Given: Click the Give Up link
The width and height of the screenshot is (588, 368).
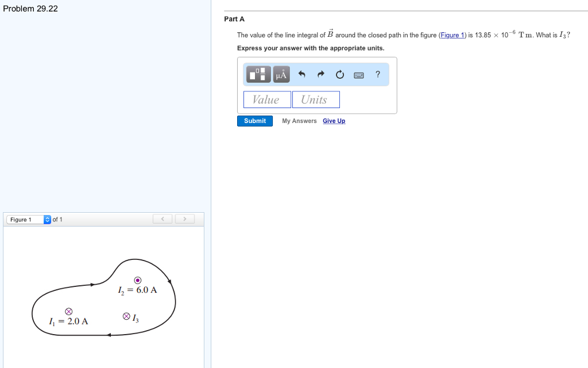Looking at the screenshot, I should pyautogui.click(x=334, y=121).
